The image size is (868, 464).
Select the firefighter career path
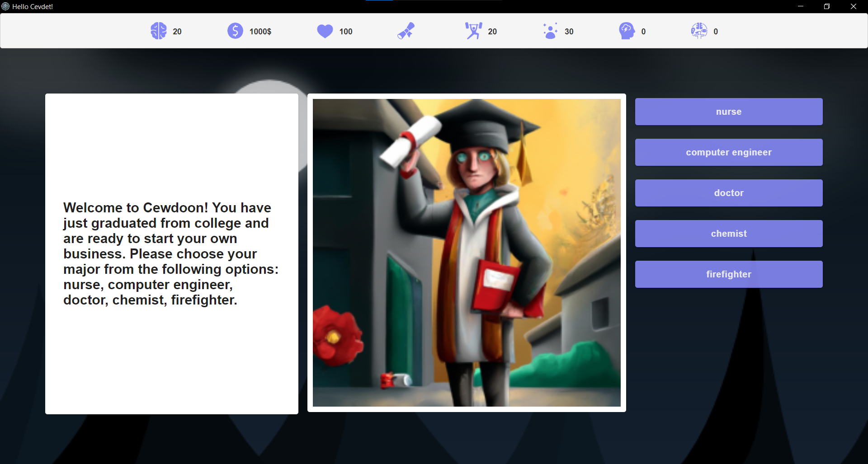point(729,274)
